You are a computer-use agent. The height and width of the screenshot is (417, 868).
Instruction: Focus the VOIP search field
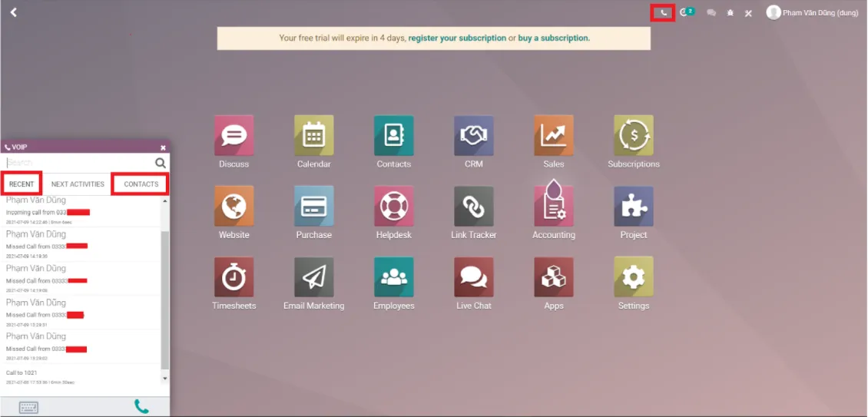click(x=80, y=162)
